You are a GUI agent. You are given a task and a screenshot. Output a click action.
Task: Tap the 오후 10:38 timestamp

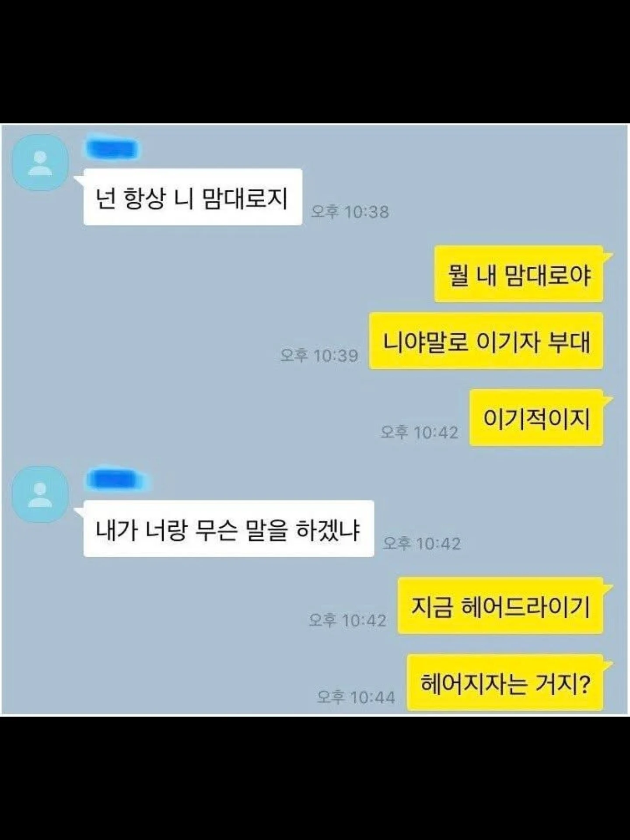(350, 212)
